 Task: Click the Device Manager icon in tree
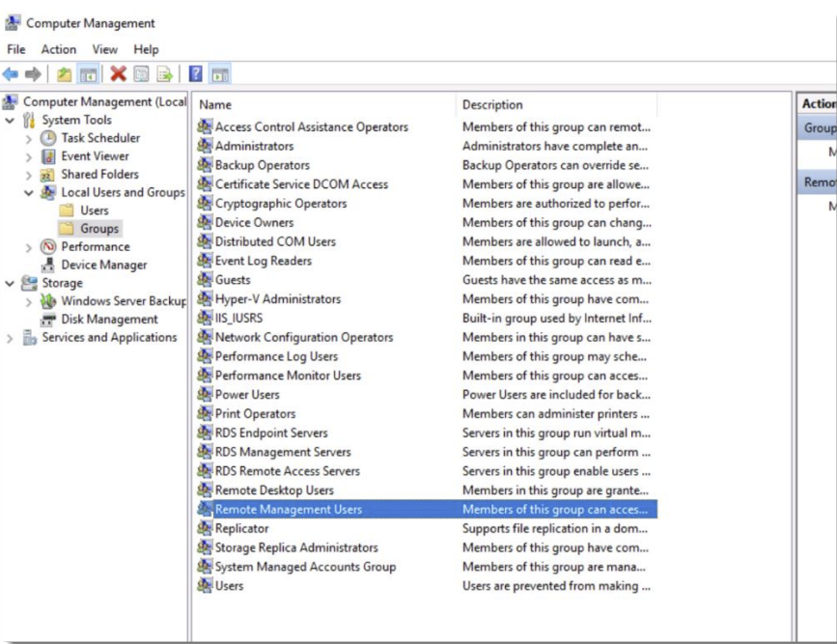click(x=48, y=265)
